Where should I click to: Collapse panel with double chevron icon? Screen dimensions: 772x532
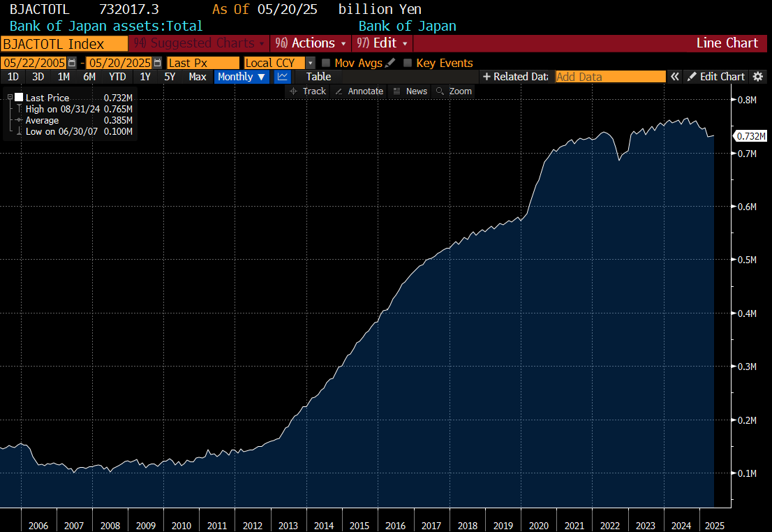tap(674, 76)
